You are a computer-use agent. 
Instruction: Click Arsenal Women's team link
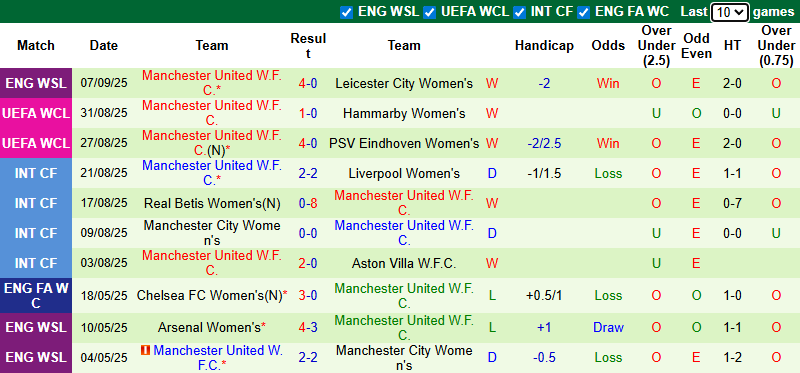point(212,328)
